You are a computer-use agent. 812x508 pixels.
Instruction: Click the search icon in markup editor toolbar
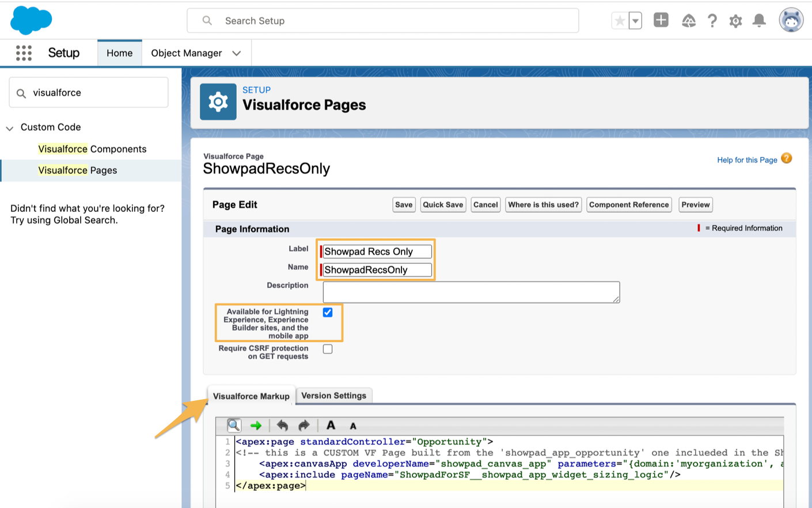click(234, 426)
